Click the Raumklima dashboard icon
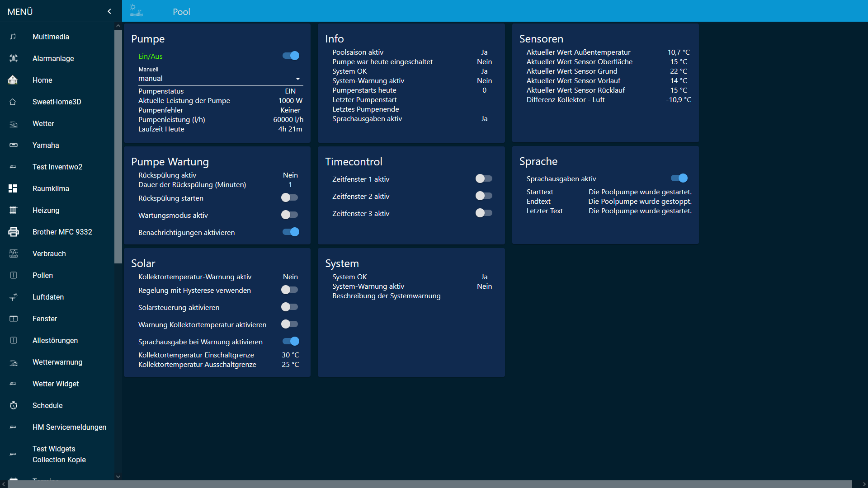The width and height of the screenshot is (868, 488). [x=13, y=188]
